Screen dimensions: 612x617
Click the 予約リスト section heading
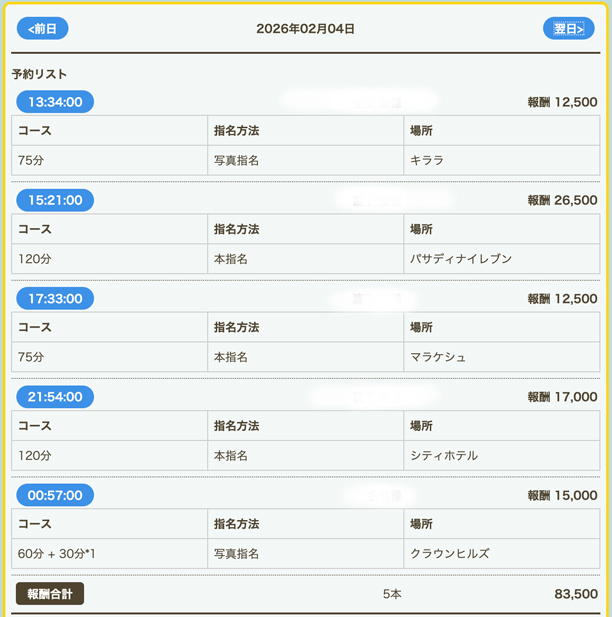tap(40, 74)
